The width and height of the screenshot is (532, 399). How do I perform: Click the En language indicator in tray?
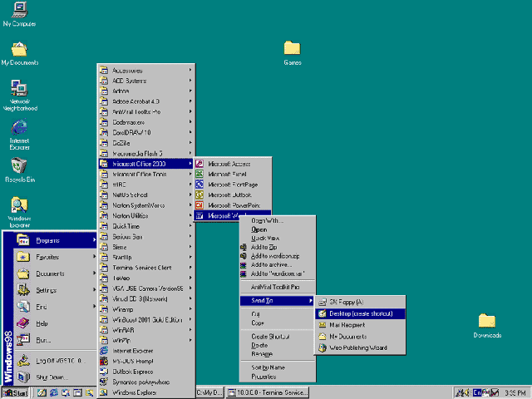pos(477,392)
